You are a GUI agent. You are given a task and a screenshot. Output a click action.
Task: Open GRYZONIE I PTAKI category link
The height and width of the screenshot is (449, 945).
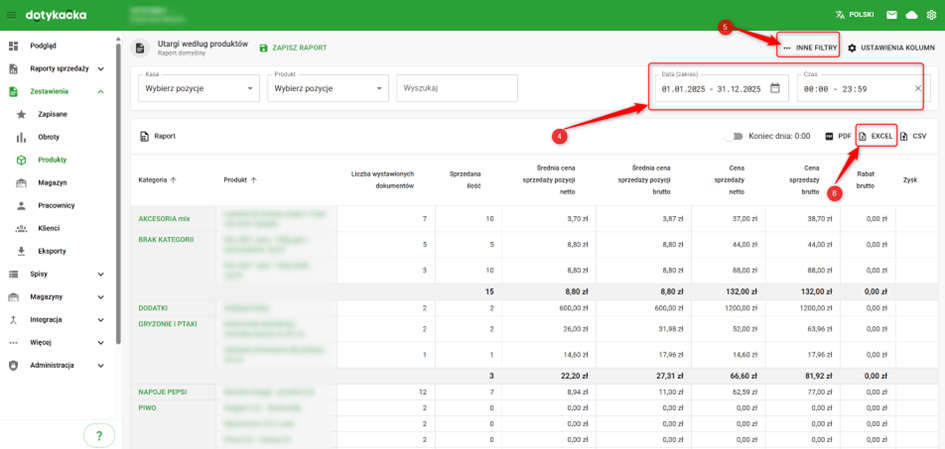point(168,324)
